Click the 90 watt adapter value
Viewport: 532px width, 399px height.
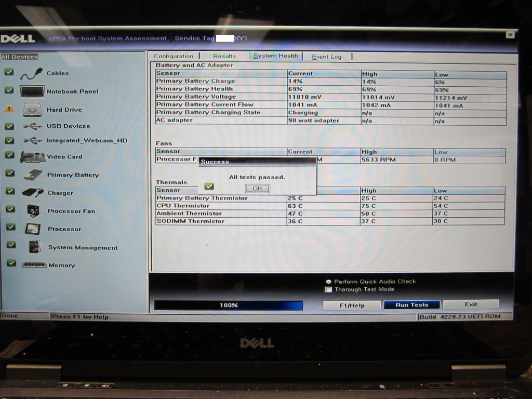[x=313, y=121]
